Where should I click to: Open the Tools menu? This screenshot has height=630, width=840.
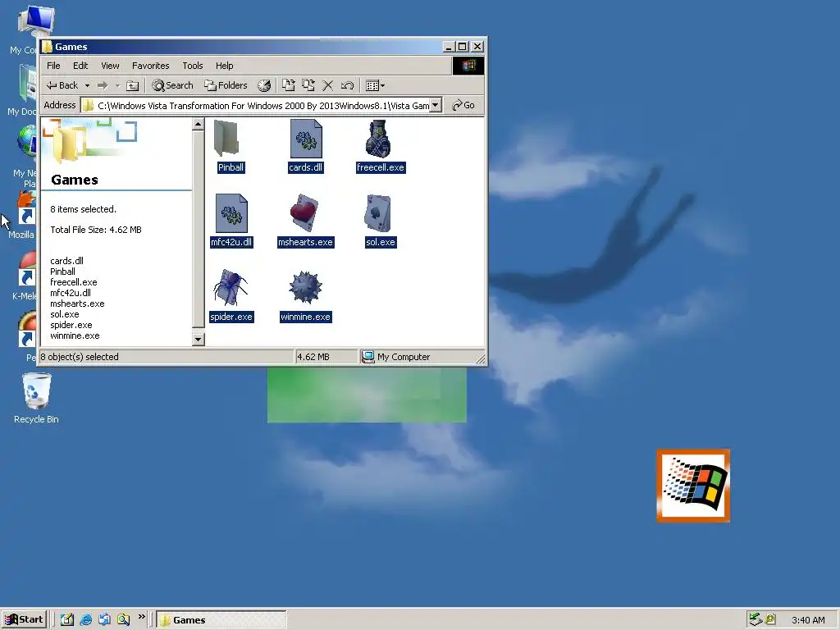pos(192,66)
